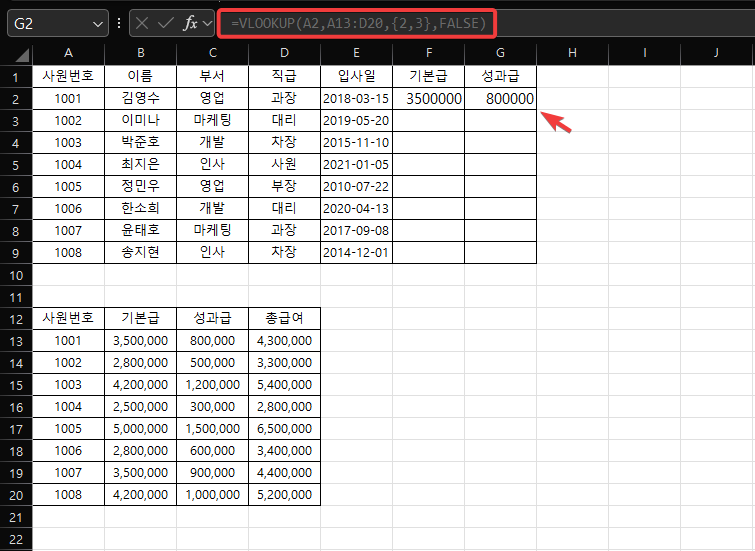
Task: Click the '부장' rank cell
Action: tap(285, 186)
